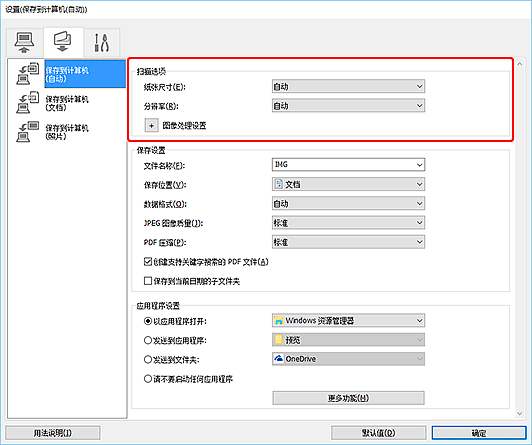Open the PDF 压缩 dropdown
This screenshot has height=445, width=532.
coord(348,242)
